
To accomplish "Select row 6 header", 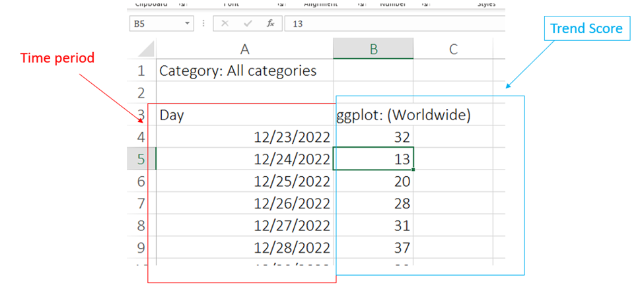I will (x=141, y=181).
